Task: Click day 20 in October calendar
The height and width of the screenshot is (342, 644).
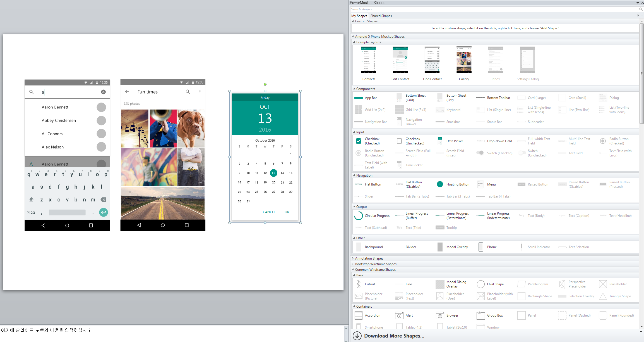Action: click(x=274, y=182)
